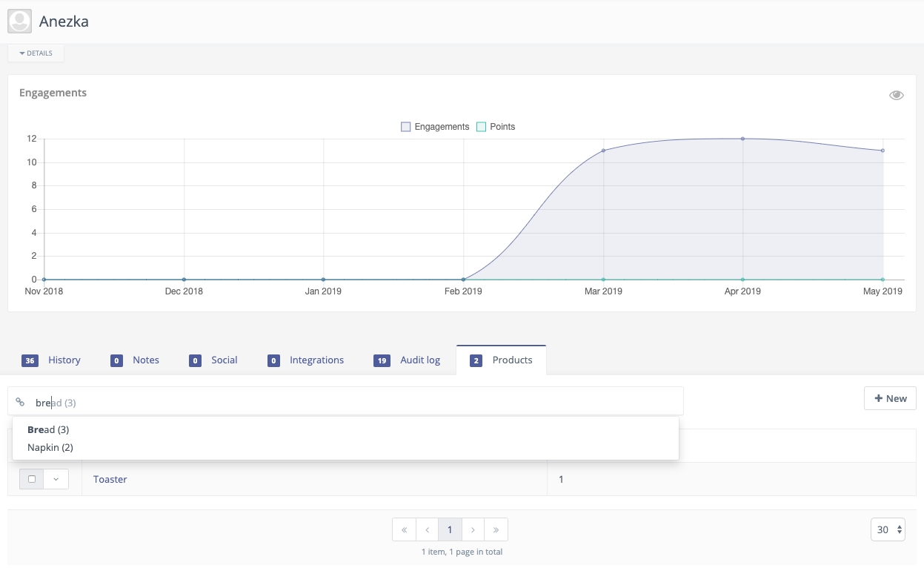The width and height of the screenshot is (924, 568).
Task: Click the link icon in search field
Action: tap(20, 402)
